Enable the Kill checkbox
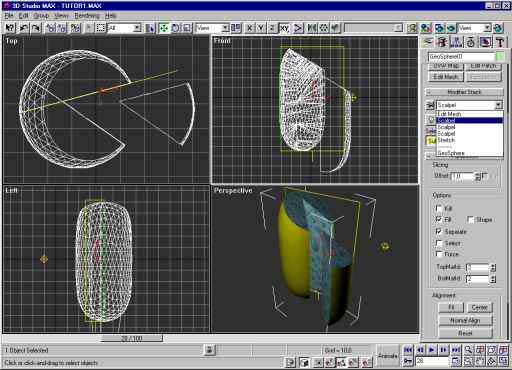 [x=439, y=208]
